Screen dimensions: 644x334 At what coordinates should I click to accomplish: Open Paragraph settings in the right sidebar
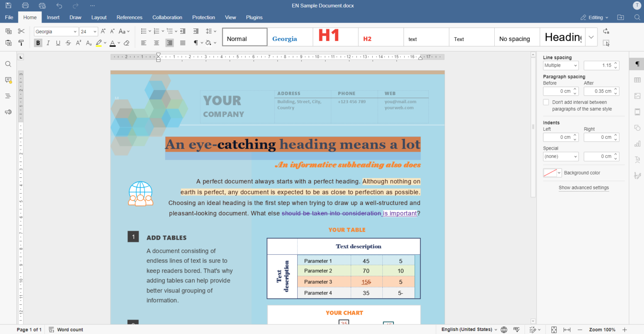click(637, 64)
